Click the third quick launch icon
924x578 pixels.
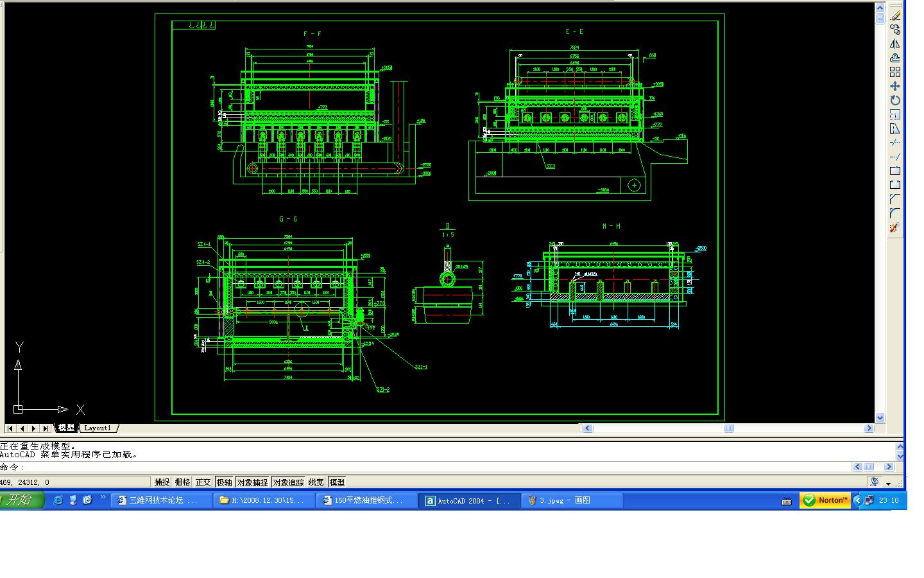coord(88,500)
